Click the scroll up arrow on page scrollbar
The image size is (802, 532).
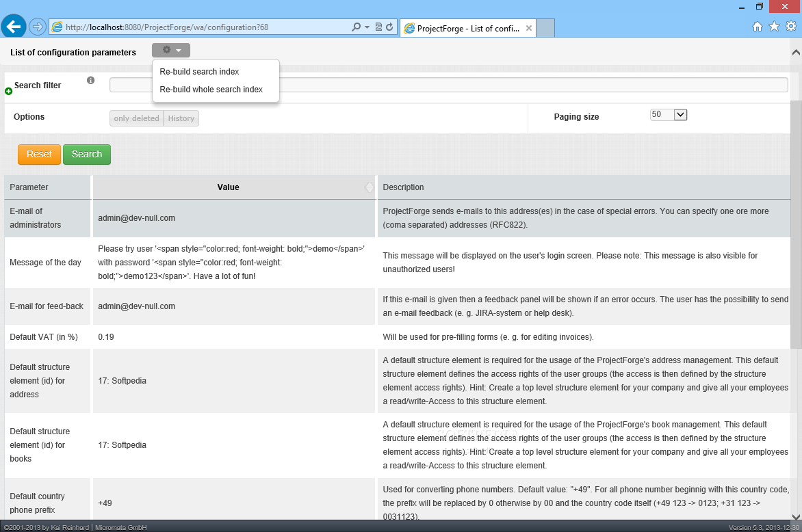(796, 52)
